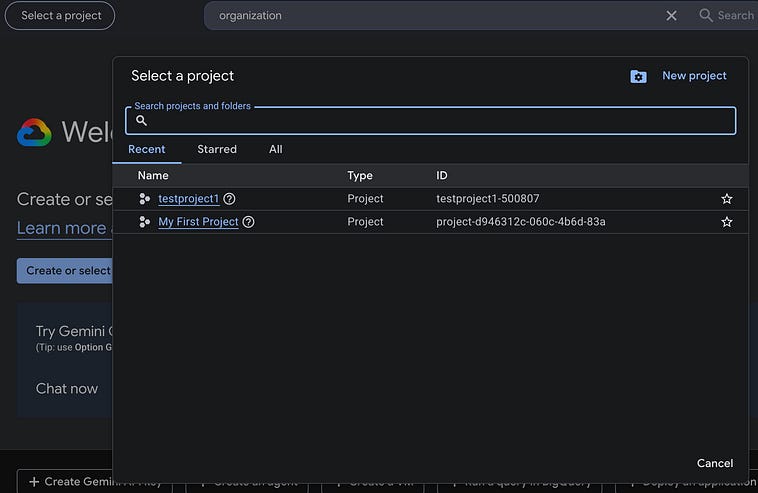This screenshot has width=758, height=493.
Task: Click Type cell in My First Project row
Action: (x=365, y=222)
